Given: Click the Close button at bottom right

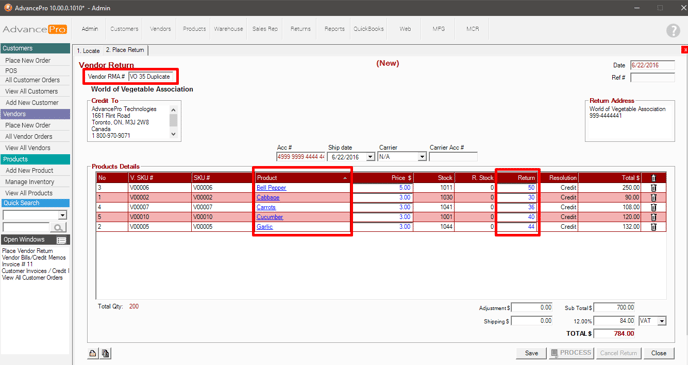Looking at the screenshot, I should click(x=659, y=353).
